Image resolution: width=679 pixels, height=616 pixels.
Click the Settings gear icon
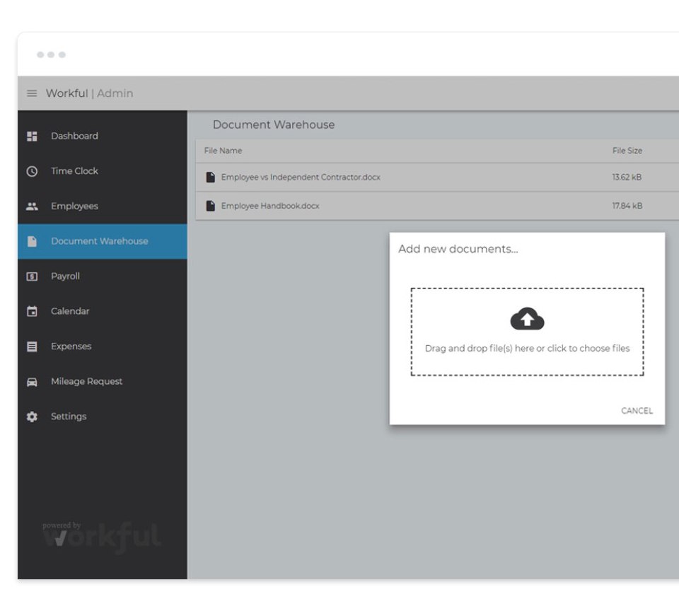tap(32, 417)
